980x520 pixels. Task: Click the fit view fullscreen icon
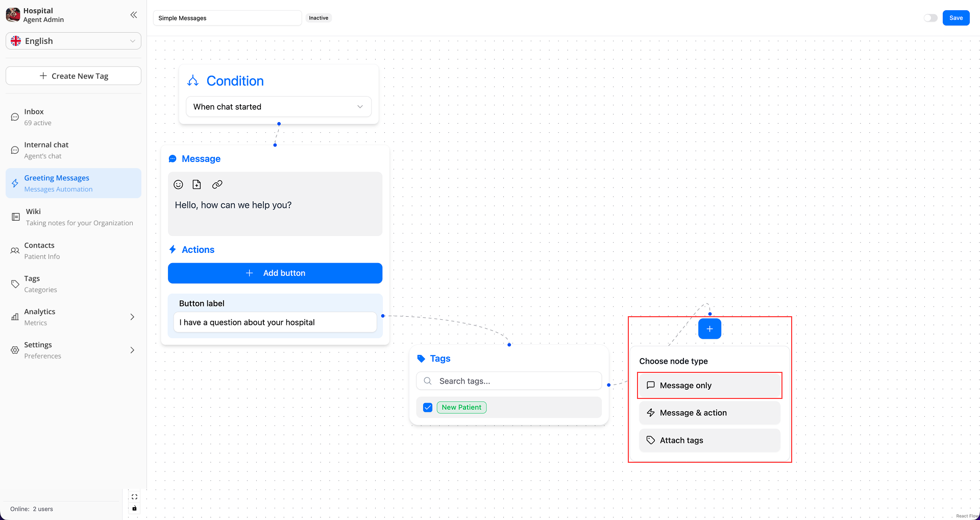click(134, 497)
